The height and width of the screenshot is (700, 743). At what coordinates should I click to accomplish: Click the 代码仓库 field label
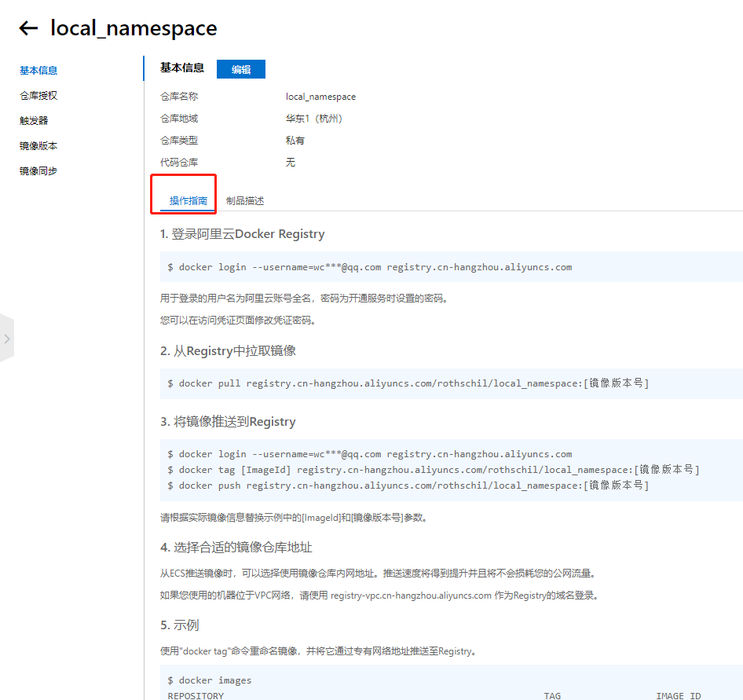coord(179,163)
